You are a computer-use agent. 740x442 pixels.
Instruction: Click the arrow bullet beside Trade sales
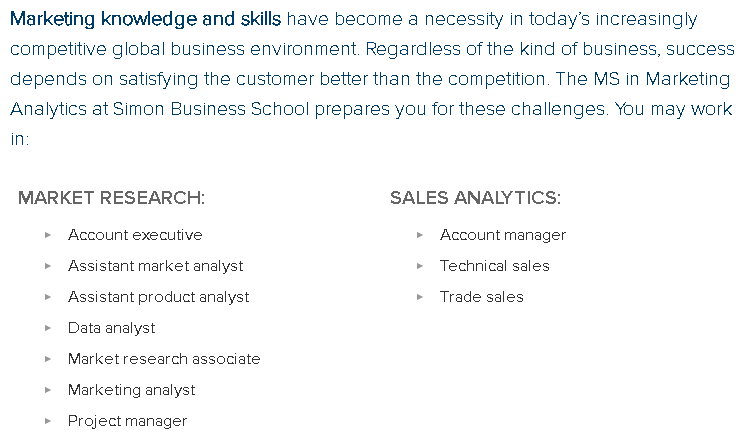(420, 297)
